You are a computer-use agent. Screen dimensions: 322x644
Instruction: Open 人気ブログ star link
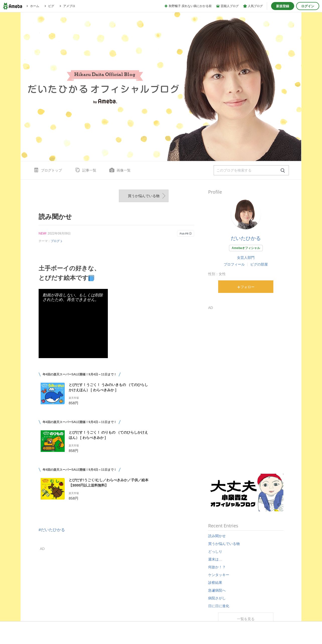point(253,6)
